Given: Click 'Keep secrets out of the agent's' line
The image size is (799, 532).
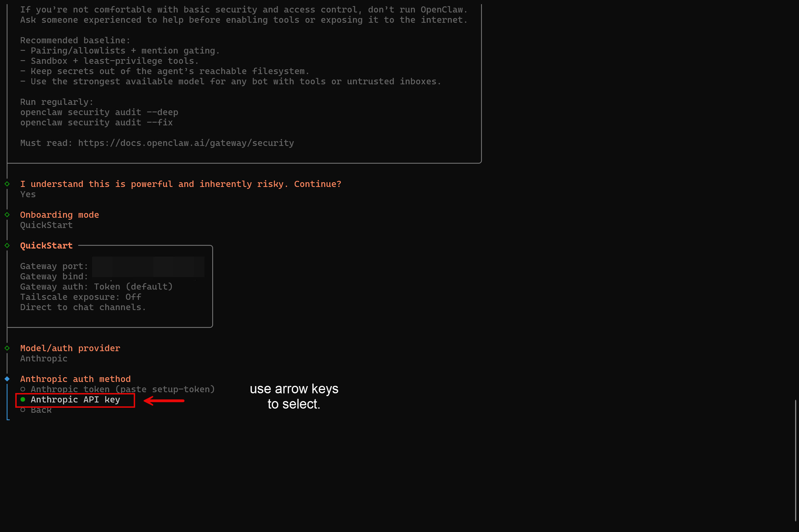Looking at the screenshot, I should click(165, 71).
